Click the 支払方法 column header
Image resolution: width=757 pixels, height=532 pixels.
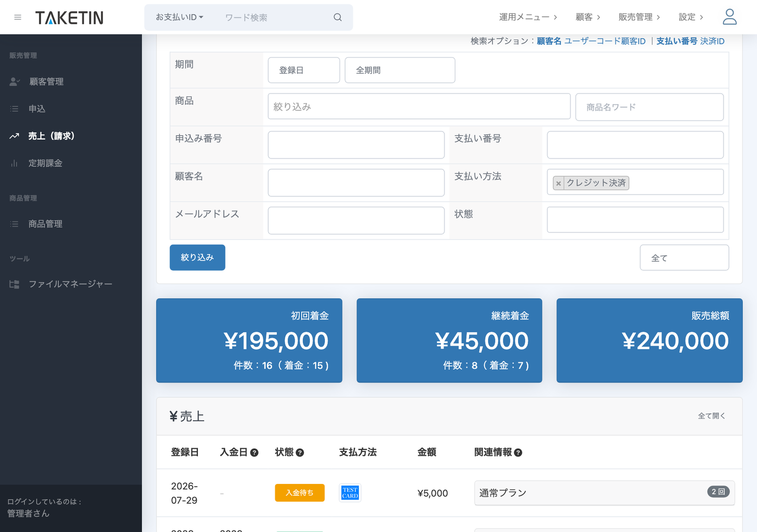click(358, 452)
